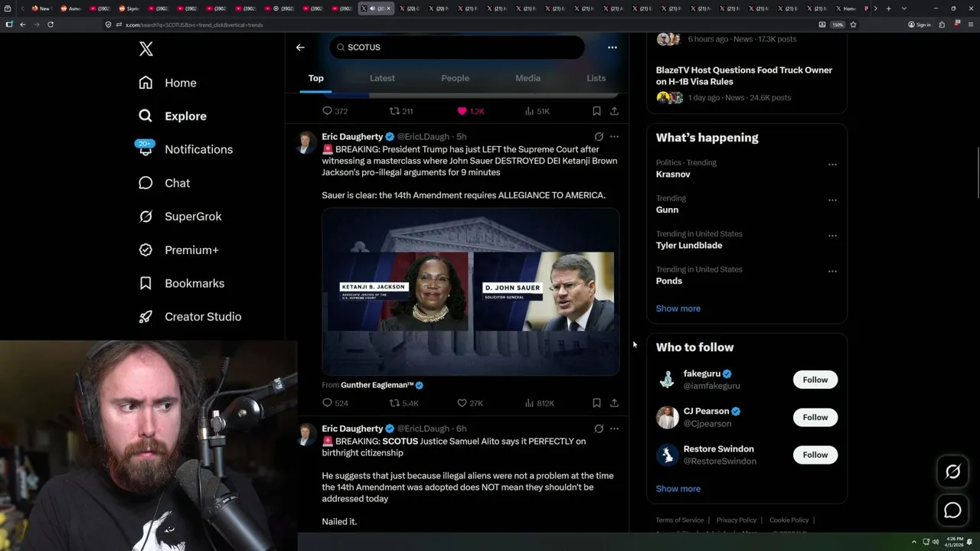Image resolution: width=980 pixels, height=551 pixels.
Task: Like the post with 27K likes
Action: coord(469,403)
